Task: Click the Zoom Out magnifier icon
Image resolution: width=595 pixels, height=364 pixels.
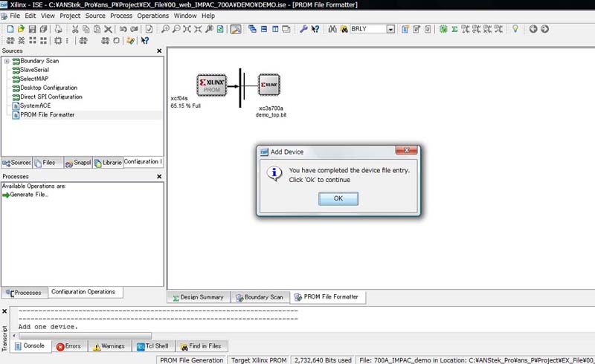Action: tap(176, 29)
